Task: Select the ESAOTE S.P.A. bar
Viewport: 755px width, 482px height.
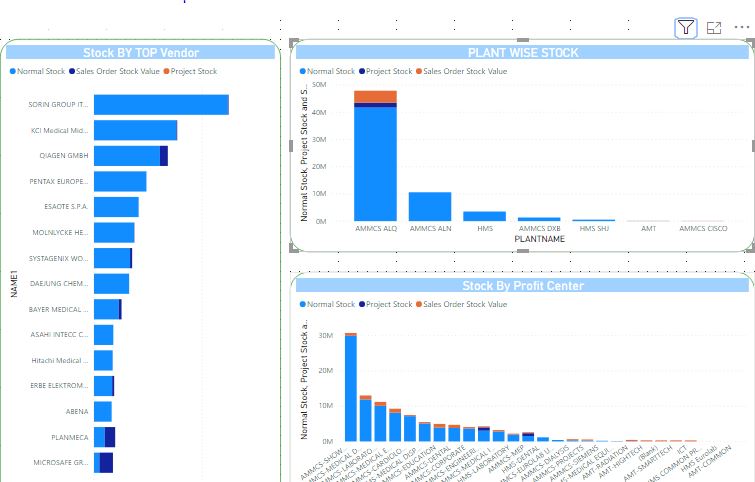Action: tap(116, 207)
